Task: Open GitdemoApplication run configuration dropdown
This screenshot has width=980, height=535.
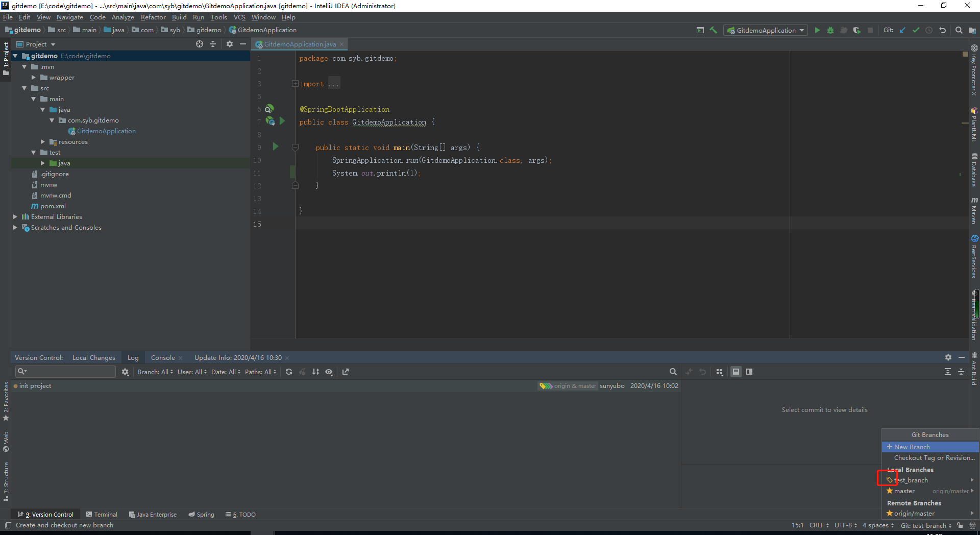Action: point(766,30)
